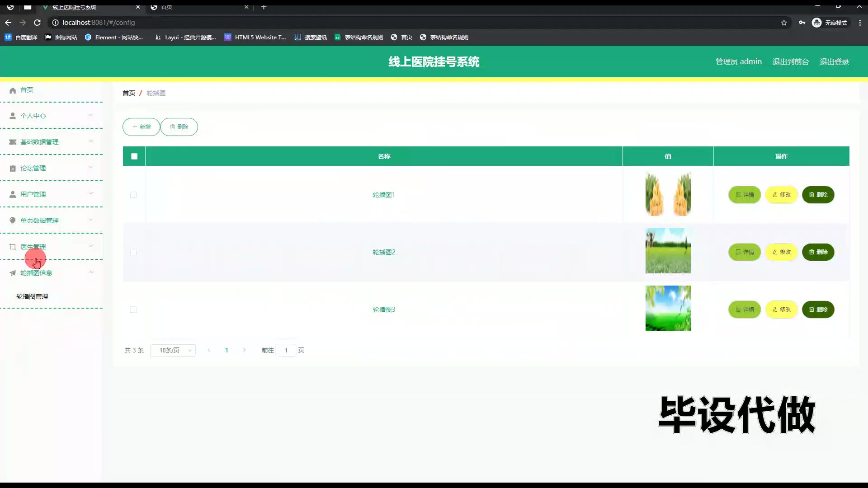Screen dimensions: 868x488
Task: Click 删除 button for 轮播图3
Action: tap(818, 310)
